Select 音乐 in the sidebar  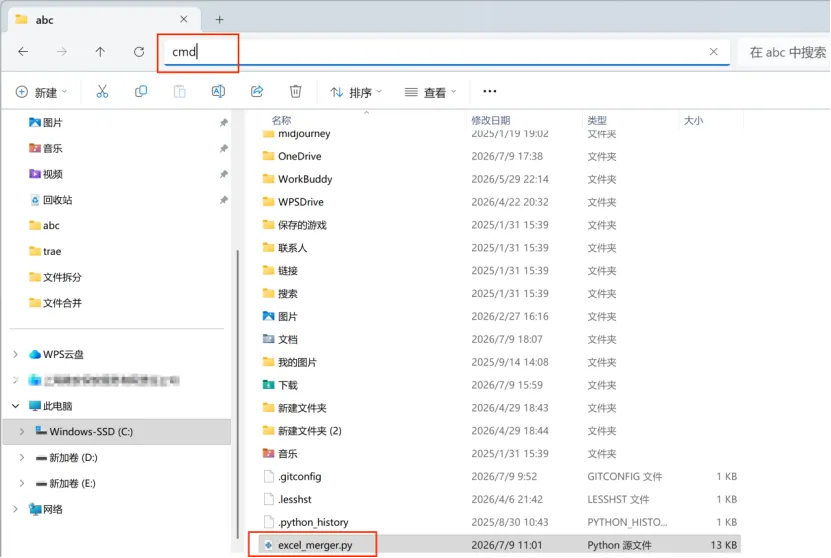click(46, 148)
